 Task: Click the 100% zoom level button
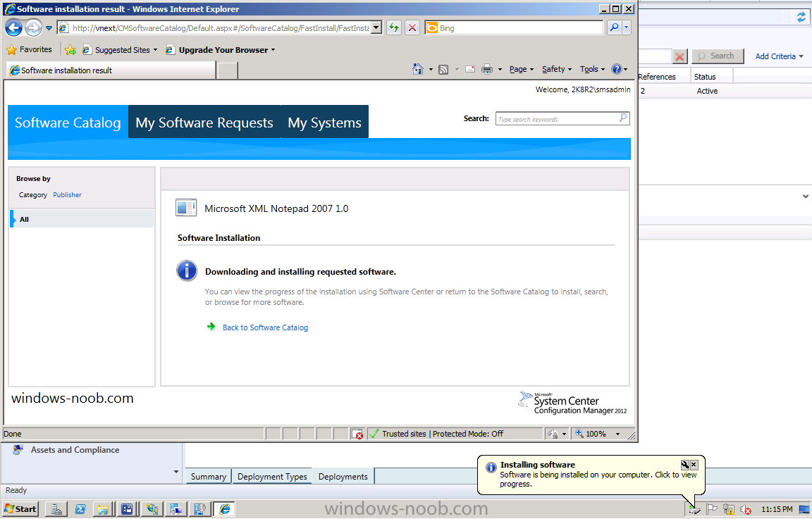click(591, 434)
